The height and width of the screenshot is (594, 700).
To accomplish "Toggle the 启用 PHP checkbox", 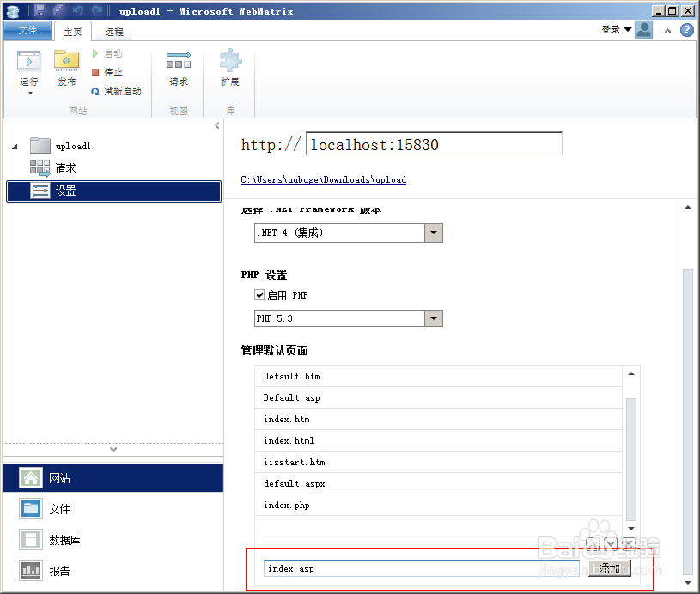I will pos(259,294).
